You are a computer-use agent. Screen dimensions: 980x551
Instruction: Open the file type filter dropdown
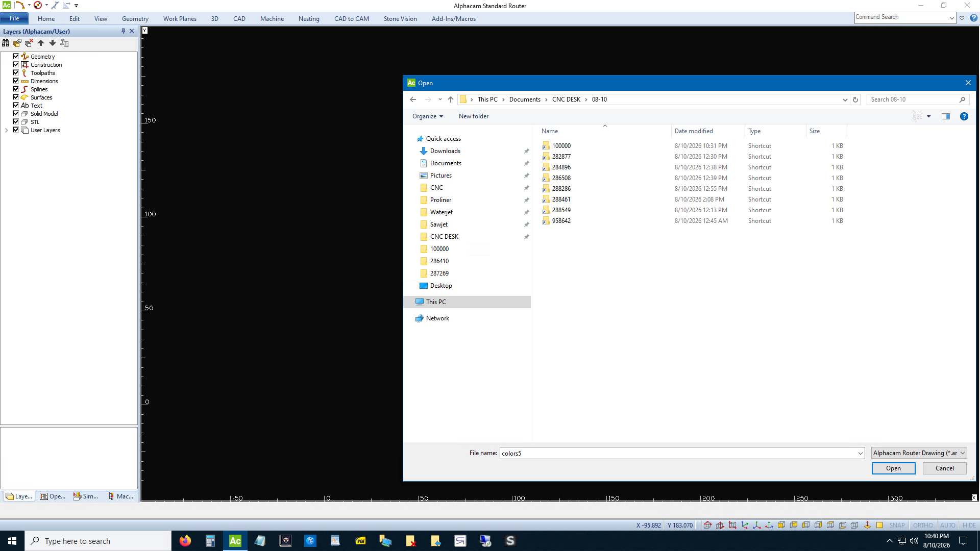point(919,453)
